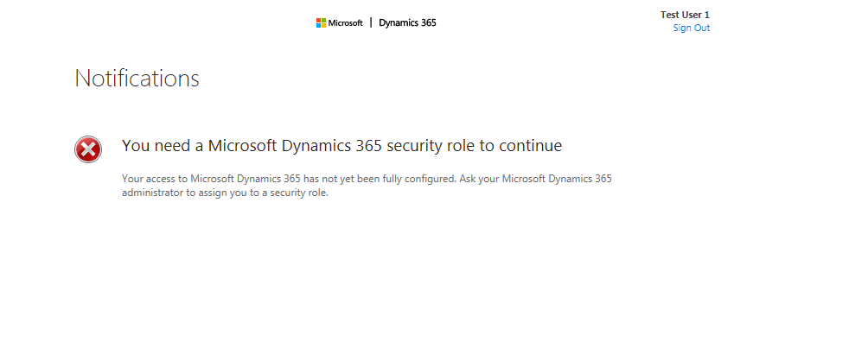Click the security role error headline
The width and height of the screenshot is (868, 348).
(x=341, y=146)
